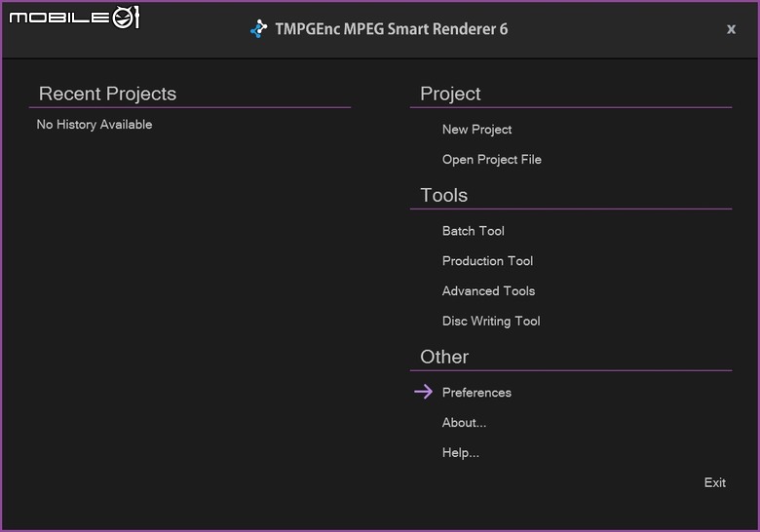760x532 pixels.
Task: Launch the Batch Tool
Action: (474, 231)
